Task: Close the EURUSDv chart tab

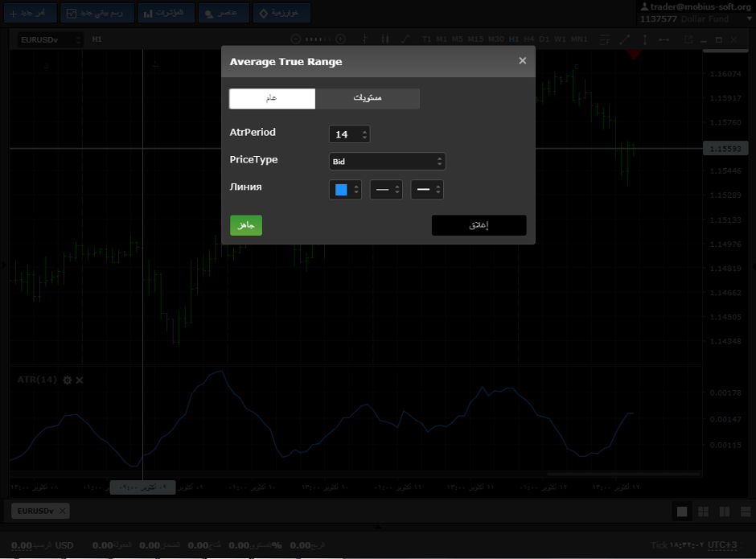Action: [62, 511]
